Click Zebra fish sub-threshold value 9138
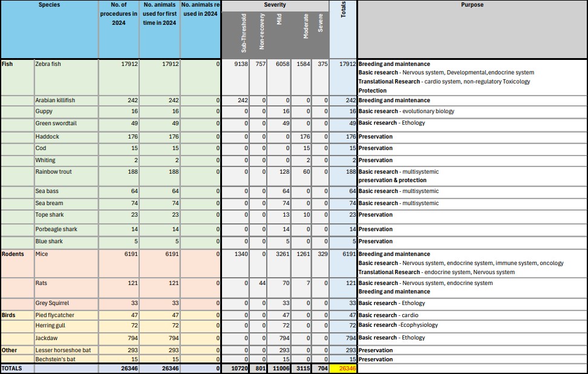The height and width of the screenshot is (374, 588). click(241, 64)
